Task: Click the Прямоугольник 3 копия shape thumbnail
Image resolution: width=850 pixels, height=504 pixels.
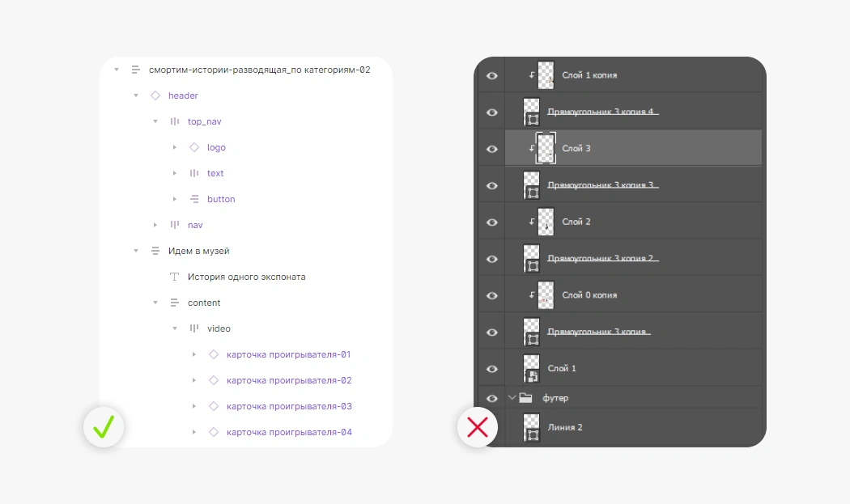Action: 531,332
